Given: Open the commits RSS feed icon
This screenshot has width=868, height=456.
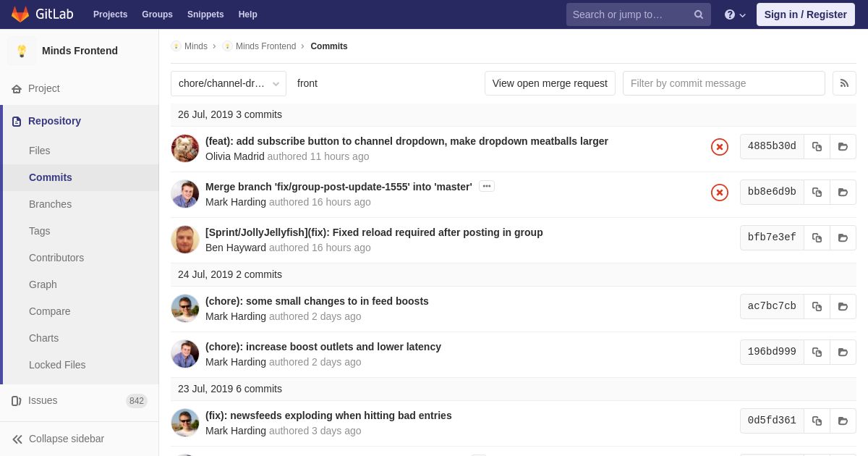Looking at the screenshot, I should click(844, 83).
